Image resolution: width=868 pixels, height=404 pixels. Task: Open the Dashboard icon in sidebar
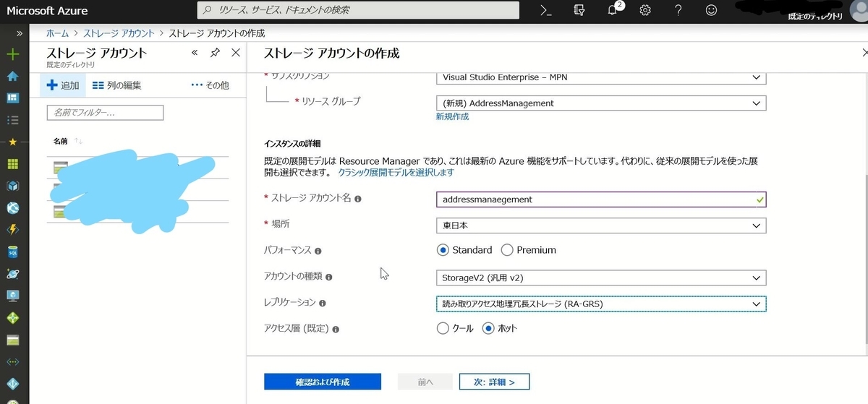click(12, 98)
